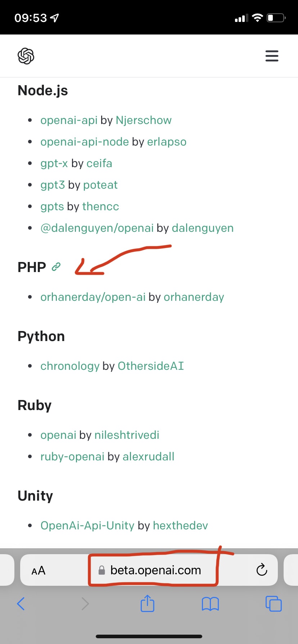The height and width of the screenshot is (644, 298).
Task: Tap the padlock icon in the address bar
Action: (101, 570)
